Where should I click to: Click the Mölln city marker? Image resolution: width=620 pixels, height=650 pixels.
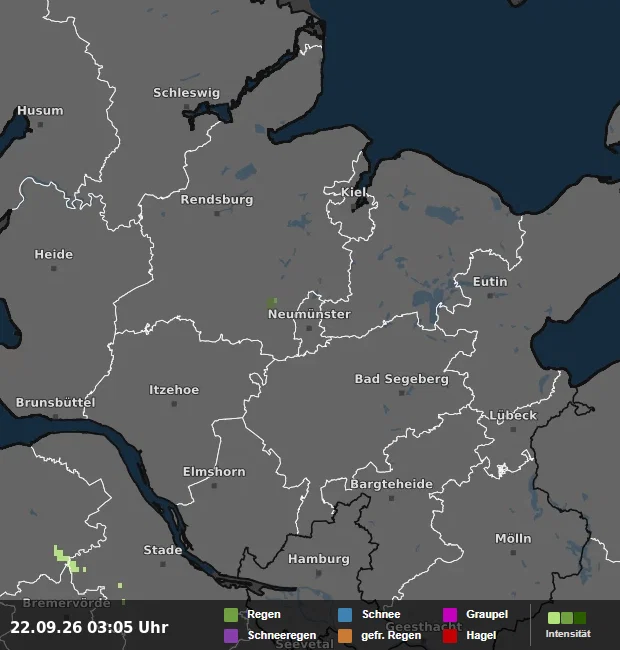tap(513, 553)
